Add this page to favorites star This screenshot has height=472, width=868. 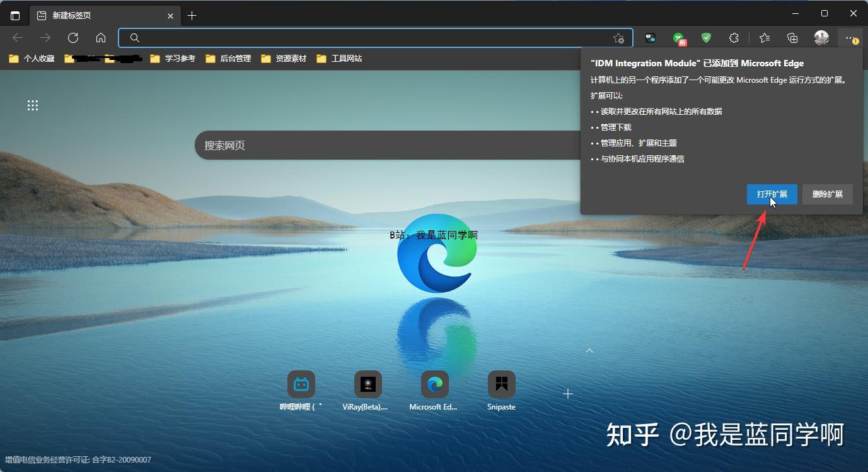pyautogui.click(x=619, y=38)
